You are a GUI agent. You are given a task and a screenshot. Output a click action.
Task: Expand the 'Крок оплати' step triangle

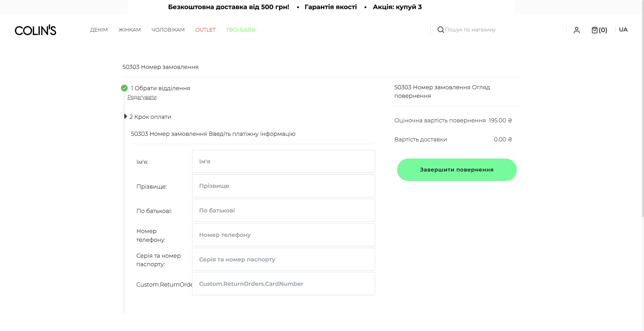(x=125, y=116)
